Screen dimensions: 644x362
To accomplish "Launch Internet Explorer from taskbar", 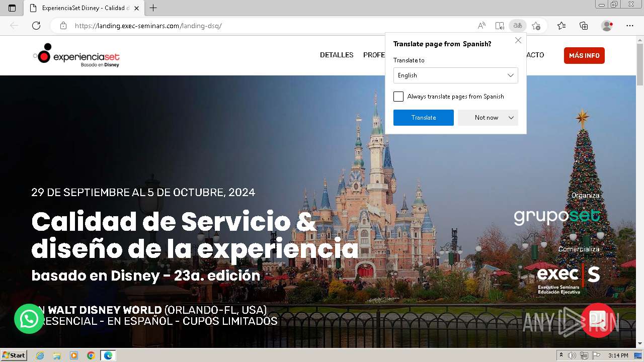I will [x=40, y=355].
